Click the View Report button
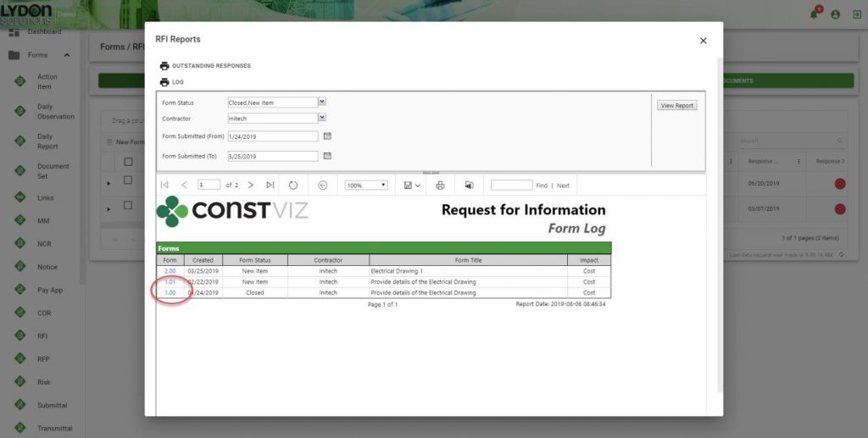 click(x=676, y=106)
